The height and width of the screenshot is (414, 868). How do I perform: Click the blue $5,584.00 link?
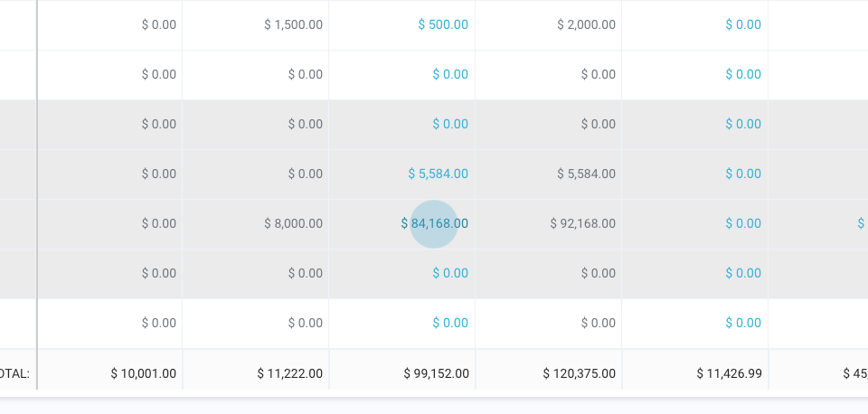[438, 174]
